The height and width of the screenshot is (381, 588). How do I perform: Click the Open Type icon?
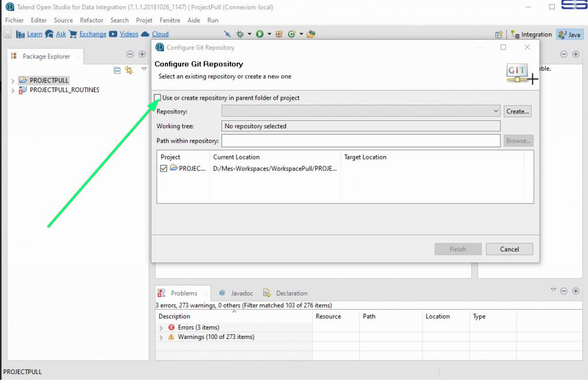coord(311,34)
